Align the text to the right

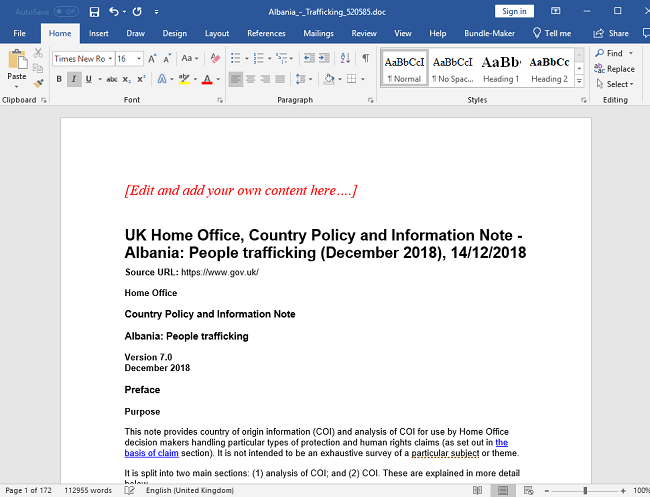pyautogui.click(x=265, y=79)
